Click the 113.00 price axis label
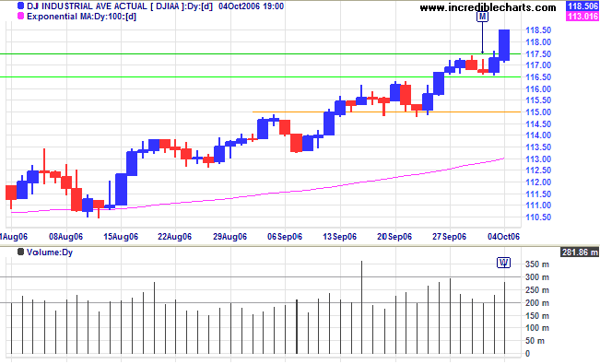600x364 pixels. click(x=538, y=159)
